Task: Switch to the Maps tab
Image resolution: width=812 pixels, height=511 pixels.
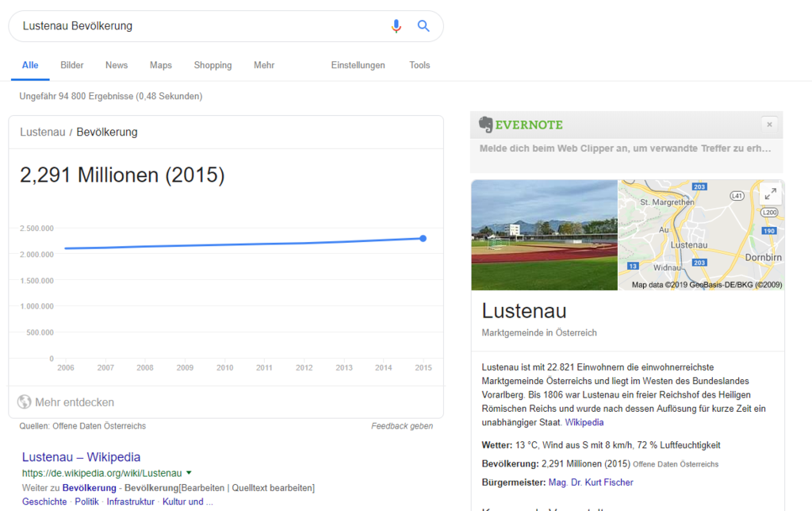Action: click(x=161, y=65)
